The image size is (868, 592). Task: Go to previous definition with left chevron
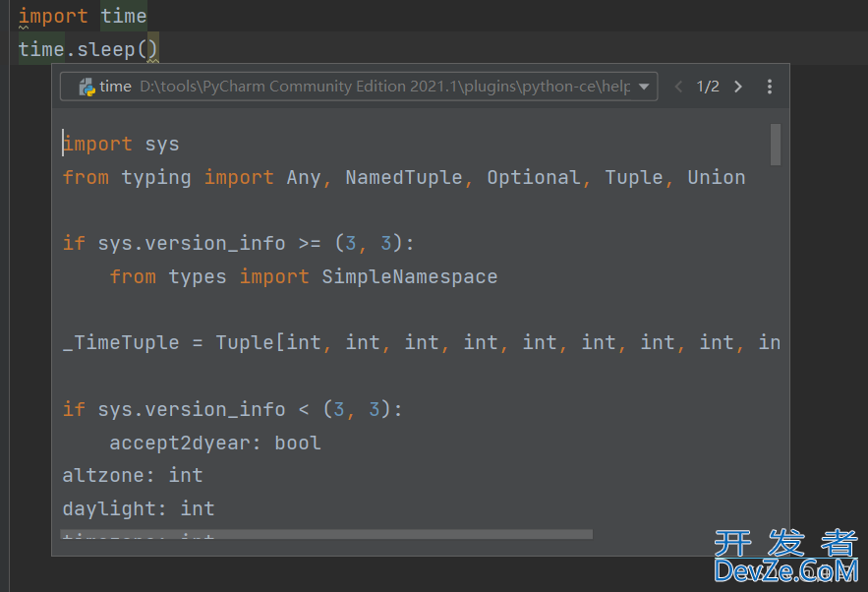coord(678,87)
